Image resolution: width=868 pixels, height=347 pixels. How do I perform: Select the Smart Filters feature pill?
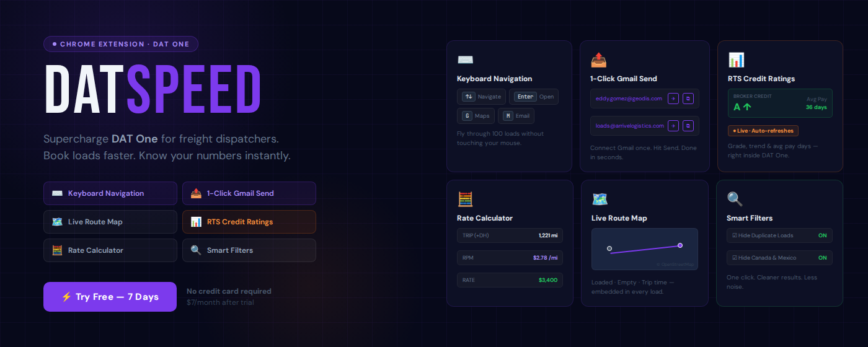tap(249, 250)
